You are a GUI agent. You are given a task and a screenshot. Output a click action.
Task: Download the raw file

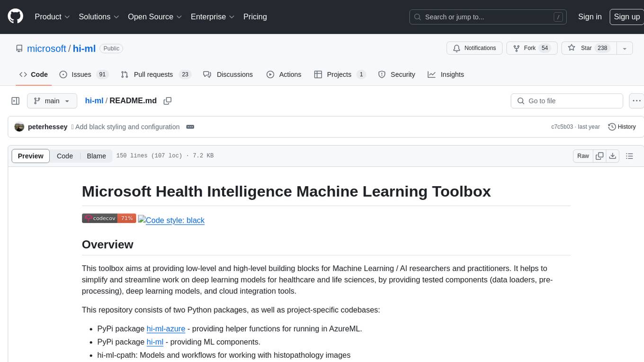point(612,156)
